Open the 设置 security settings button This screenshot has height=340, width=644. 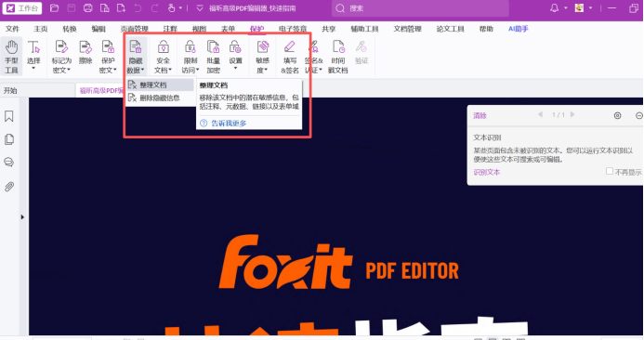click(x=235, y=55)
